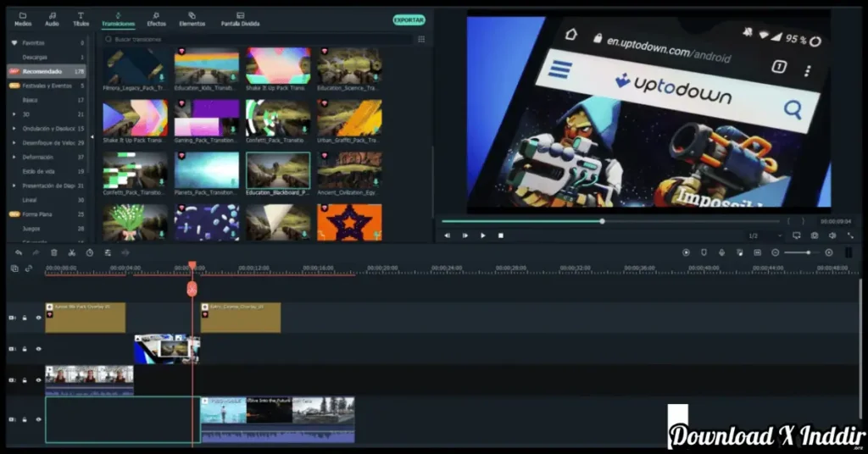Click the fullscreen preview icon
The image size is (868, 454).
850,235
